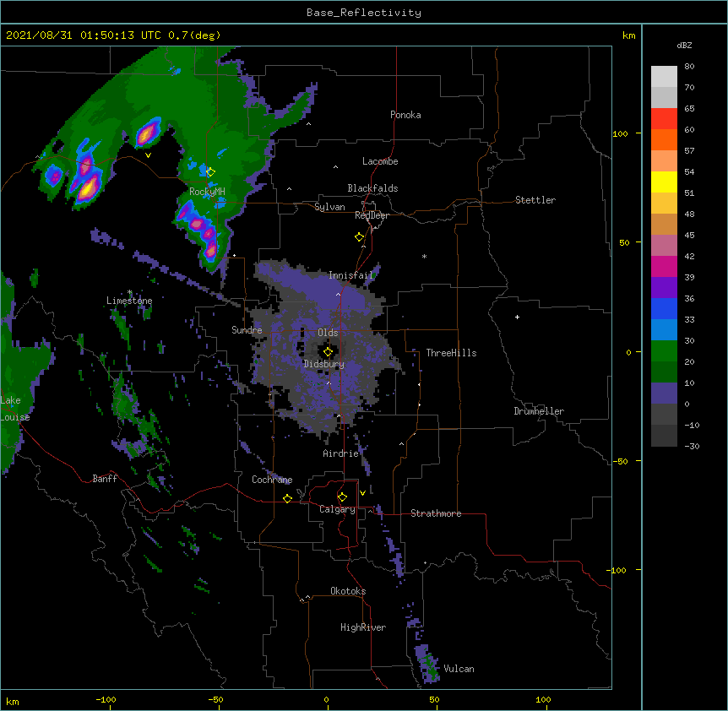Click the Okotoks label
Viewport: 728px width, 711px height.
[x=348, y=591]
